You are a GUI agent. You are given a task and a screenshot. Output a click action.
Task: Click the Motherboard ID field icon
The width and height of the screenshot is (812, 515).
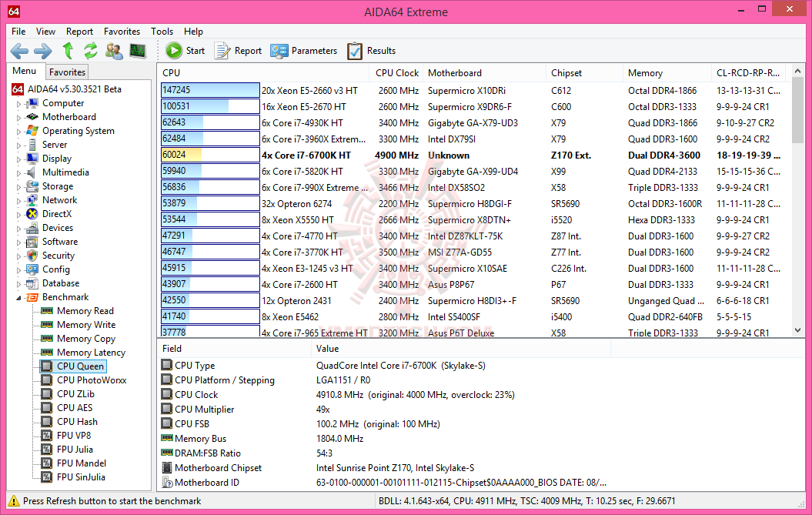tap(167, 483)
